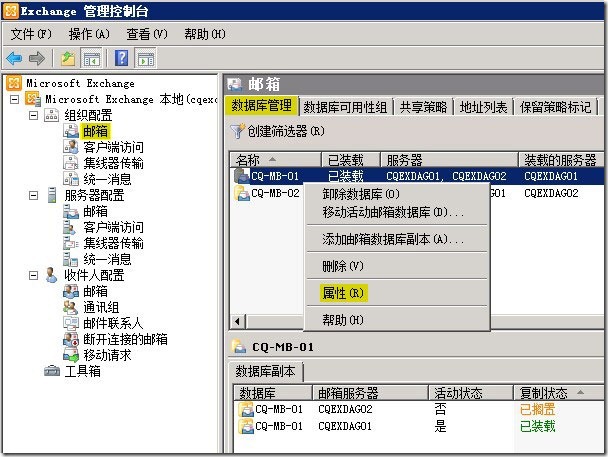Click the 邮件联系人 icon
The image size is (608, 457).
[x=71, y=323]
